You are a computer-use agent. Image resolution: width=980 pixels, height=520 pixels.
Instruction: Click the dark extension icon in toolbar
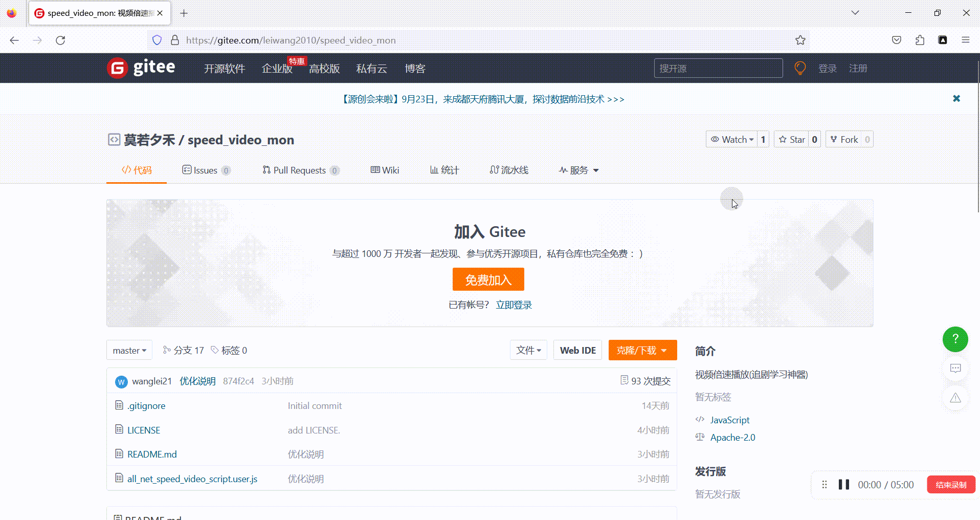tap(943, 40)
